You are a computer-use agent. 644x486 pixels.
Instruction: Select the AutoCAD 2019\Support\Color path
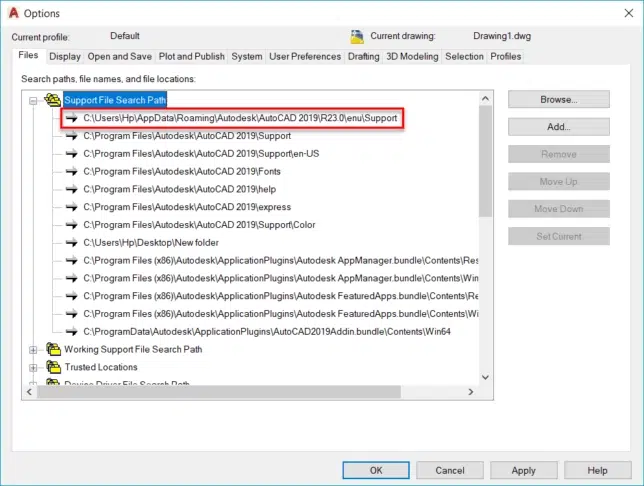199,225
